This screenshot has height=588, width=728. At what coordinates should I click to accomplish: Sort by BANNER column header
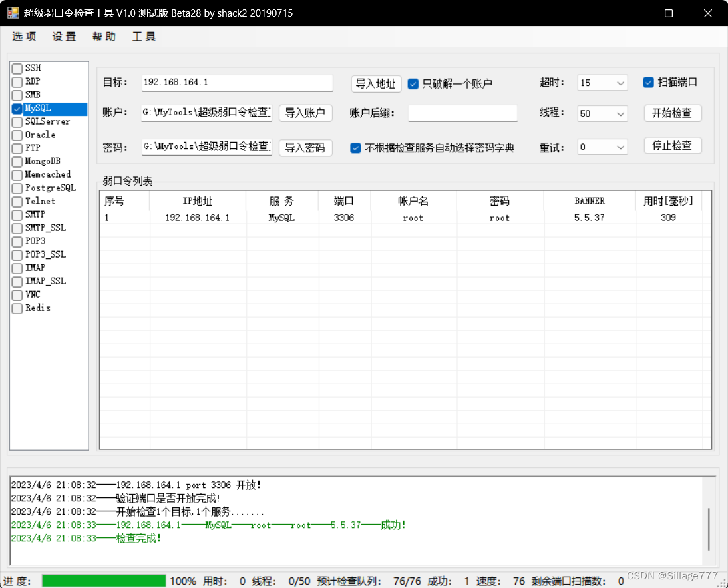click(x=590, y=201)
